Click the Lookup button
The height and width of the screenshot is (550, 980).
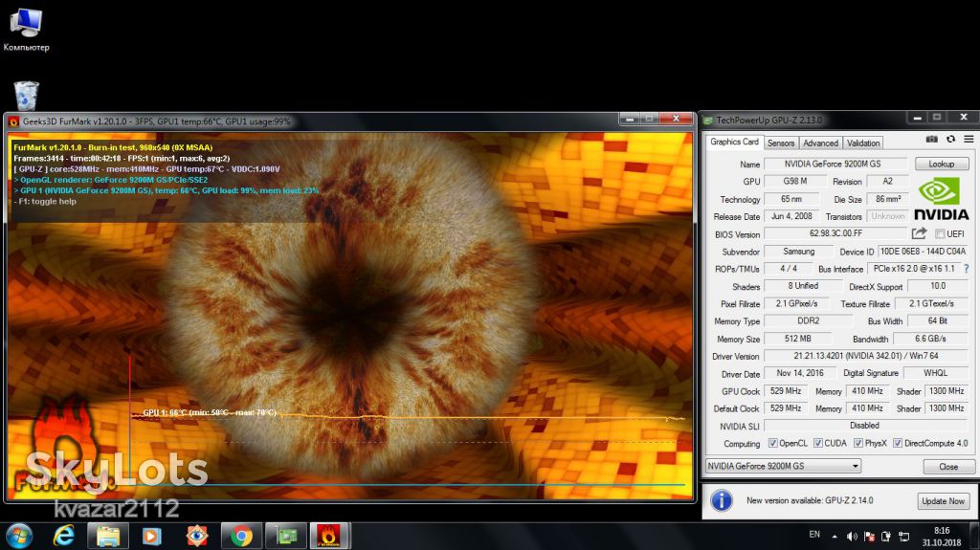point(942,164)
